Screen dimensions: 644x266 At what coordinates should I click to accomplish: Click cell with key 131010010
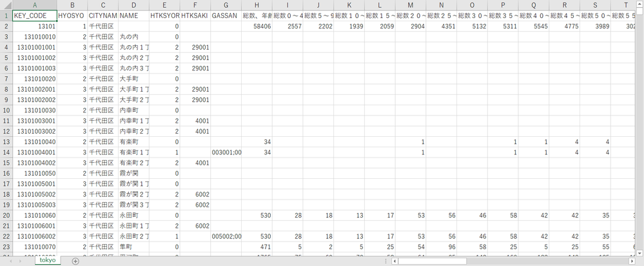click(35, 37)
